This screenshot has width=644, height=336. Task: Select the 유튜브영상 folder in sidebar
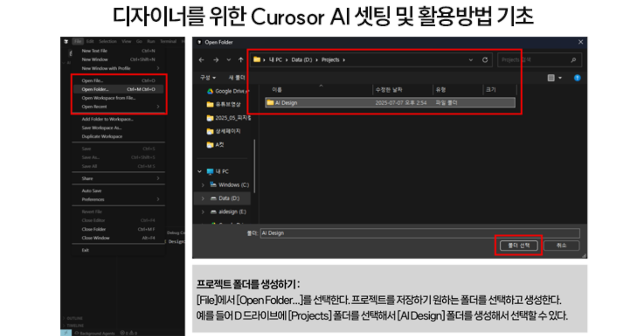point(224,104)
